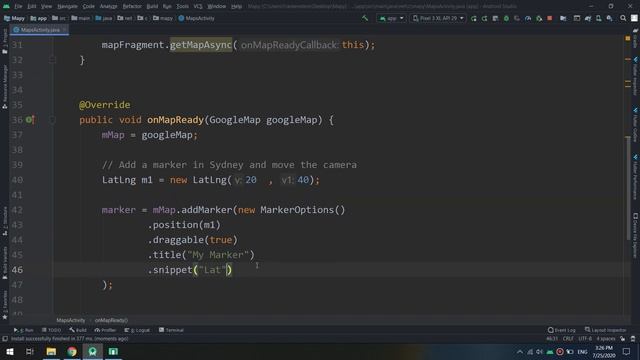Click the Run app icon in toolbar
The height and width of the screenshot is (360, 640).
(473, 18)
